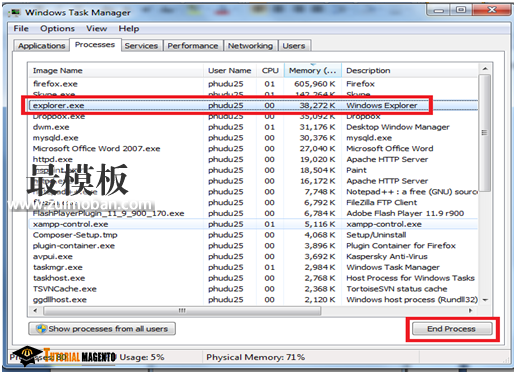This screenshot has height=374, width=516.
Task: Select the plugin-container.exe process
Action: tap(253, 246)
